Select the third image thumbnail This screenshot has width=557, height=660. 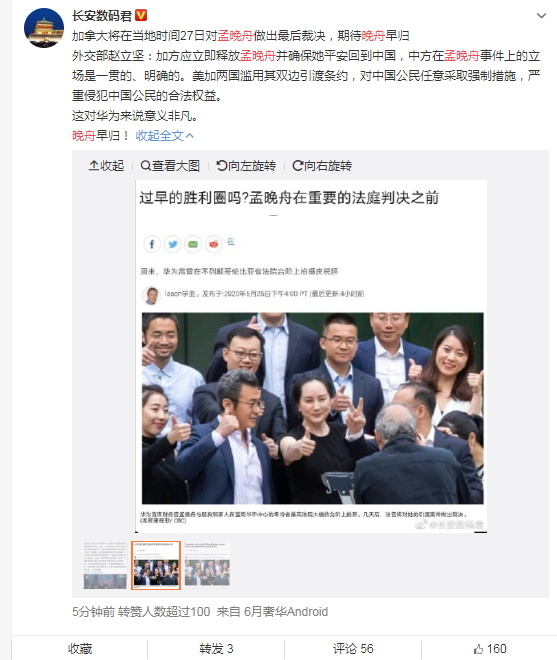point(207,564)
